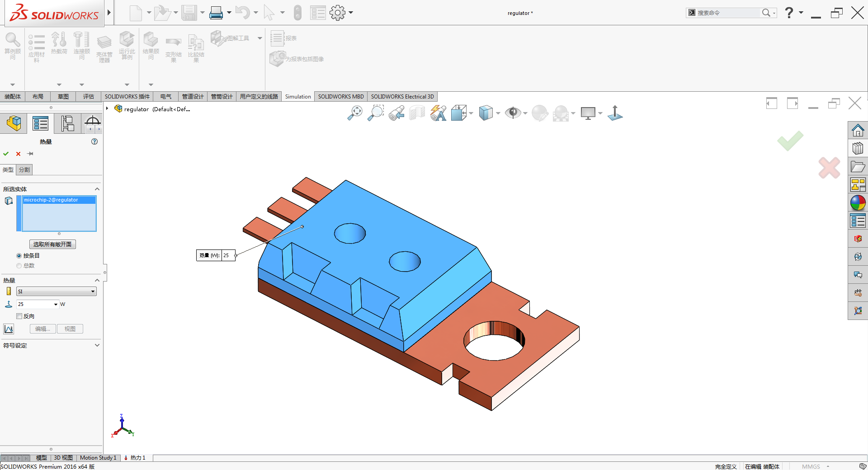This screenshot has height=470, width=868.
Task: Pin the heat power panel open
Action: pyautogui.click(x=30, y=154)
